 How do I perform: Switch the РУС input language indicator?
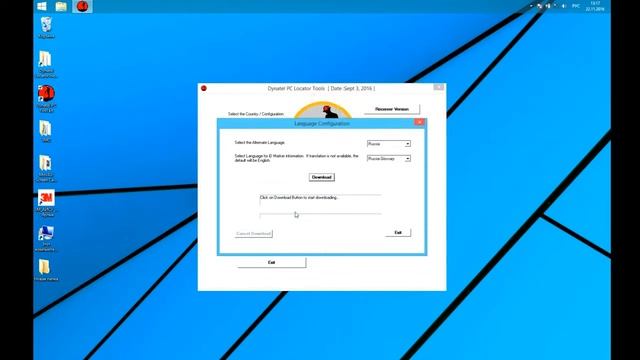576,6
